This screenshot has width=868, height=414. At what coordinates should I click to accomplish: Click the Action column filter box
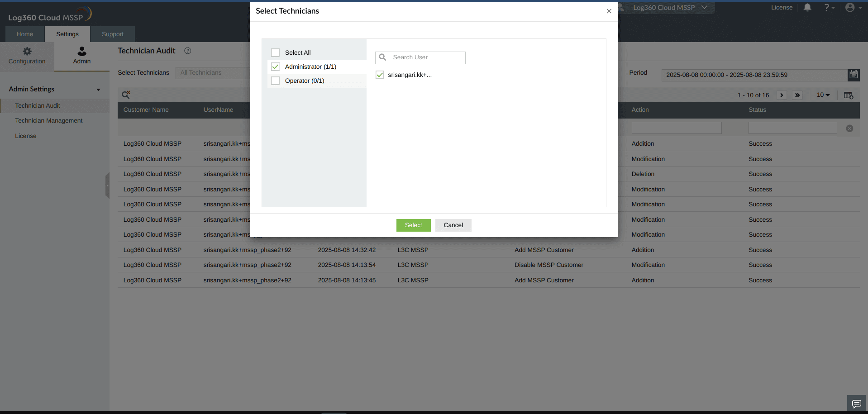[x=677, y=128]
